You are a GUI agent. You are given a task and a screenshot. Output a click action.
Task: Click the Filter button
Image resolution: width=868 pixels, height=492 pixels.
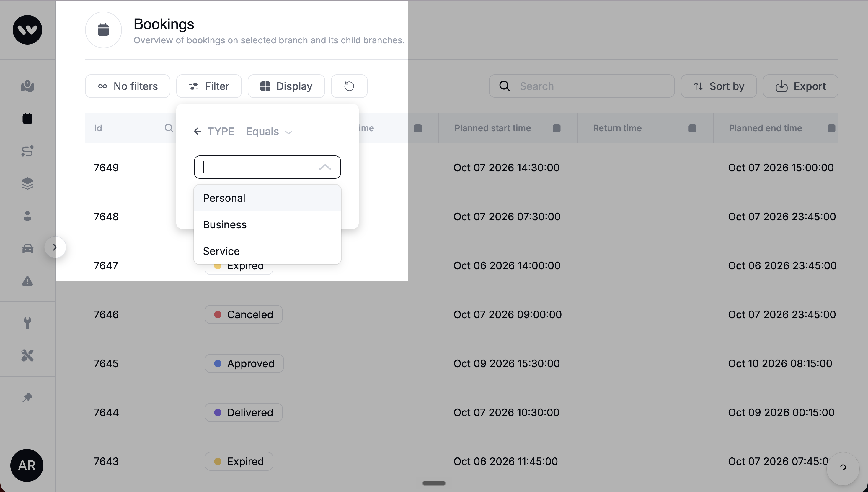[209, 86]
